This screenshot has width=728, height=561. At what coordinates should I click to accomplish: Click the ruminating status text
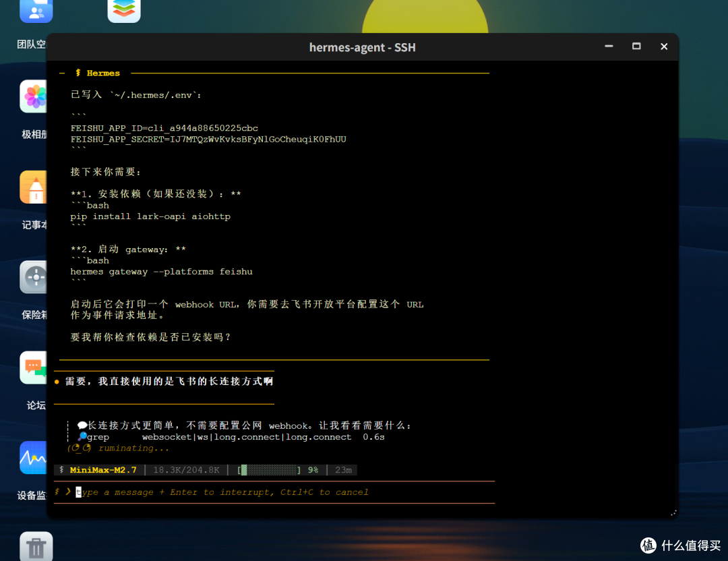133,448
